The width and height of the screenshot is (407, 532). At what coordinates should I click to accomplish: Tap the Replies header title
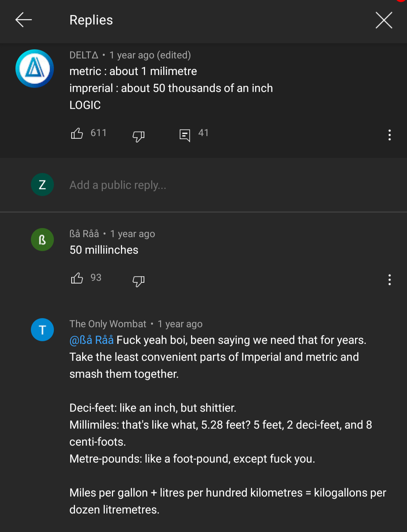click(x=91, y=20)
